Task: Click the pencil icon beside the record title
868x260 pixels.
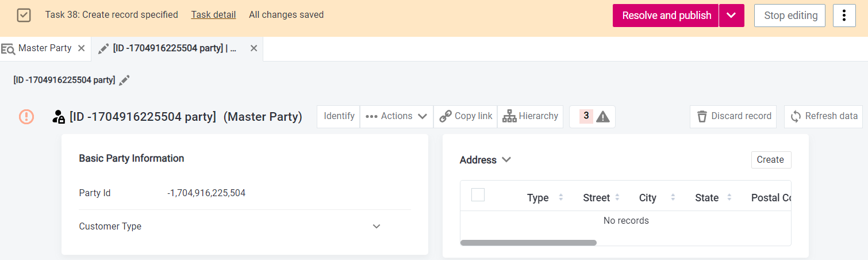Action: click(x=124, y=81)
